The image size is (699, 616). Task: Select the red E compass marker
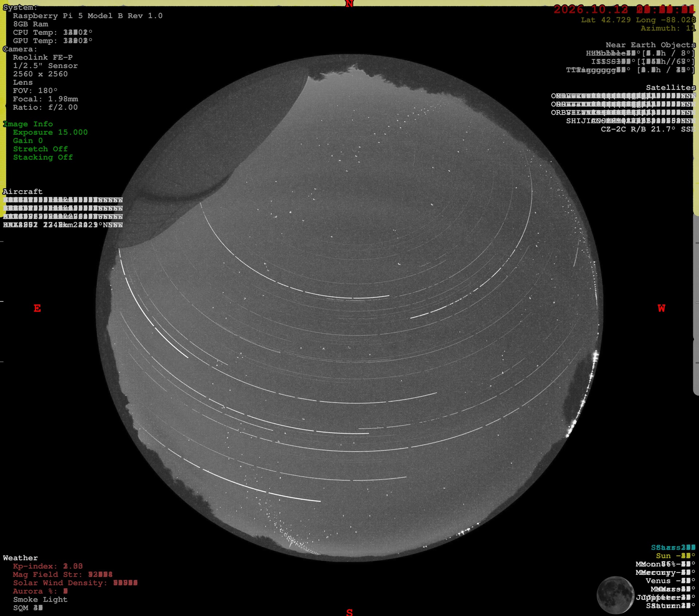(37, 308)
